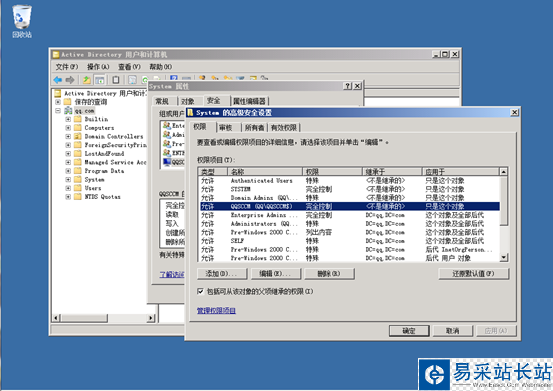Viewport: 553px width, 391px height.
Task: Click the 取消 button
Action: tap(452, 331)
